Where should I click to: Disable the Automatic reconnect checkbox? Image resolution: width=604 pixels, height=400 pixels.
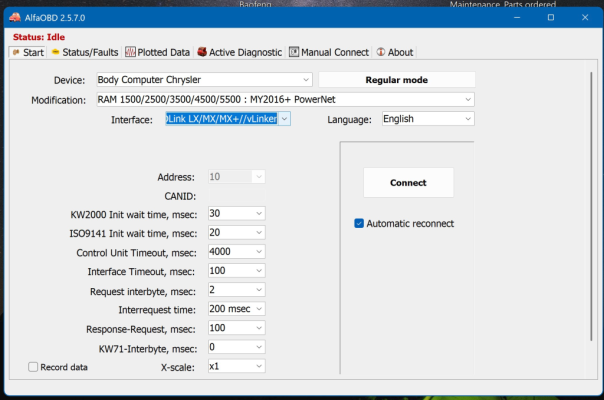pos(359,224)
